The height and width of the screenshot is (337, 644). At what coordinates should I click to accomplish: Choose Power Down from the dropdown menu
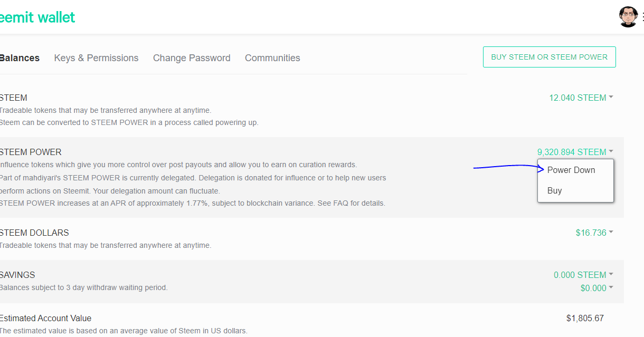click(x=571, y=170)
